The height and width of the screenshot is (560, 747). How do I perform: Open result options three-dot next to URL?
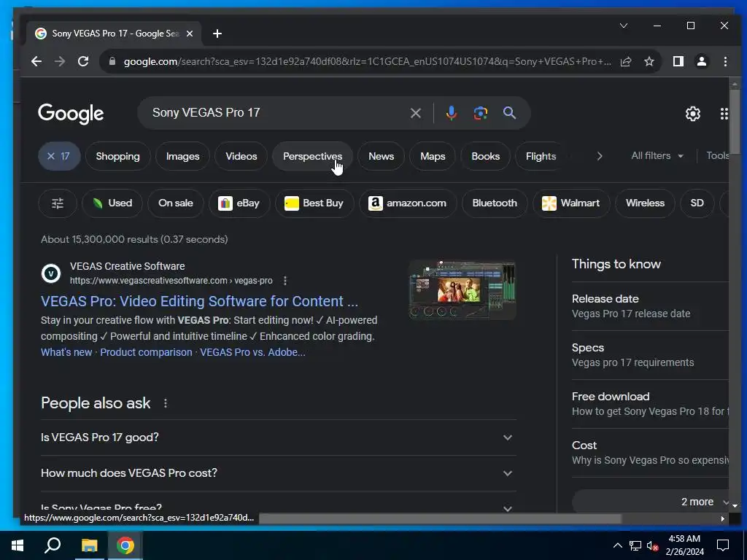285,281
